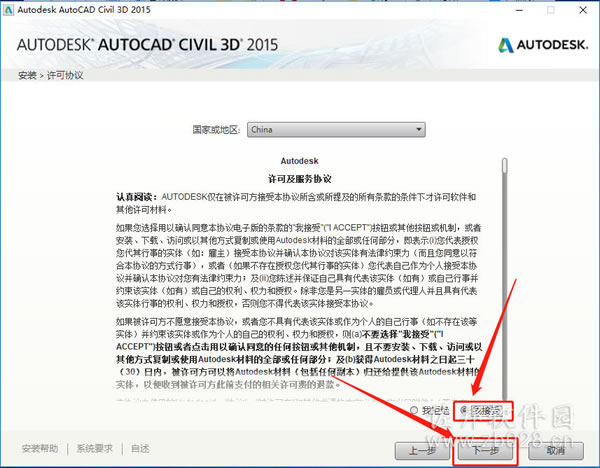Click the 上一步 (Back) button
Viewport: 600px width, 468px height.
(422, 451)
